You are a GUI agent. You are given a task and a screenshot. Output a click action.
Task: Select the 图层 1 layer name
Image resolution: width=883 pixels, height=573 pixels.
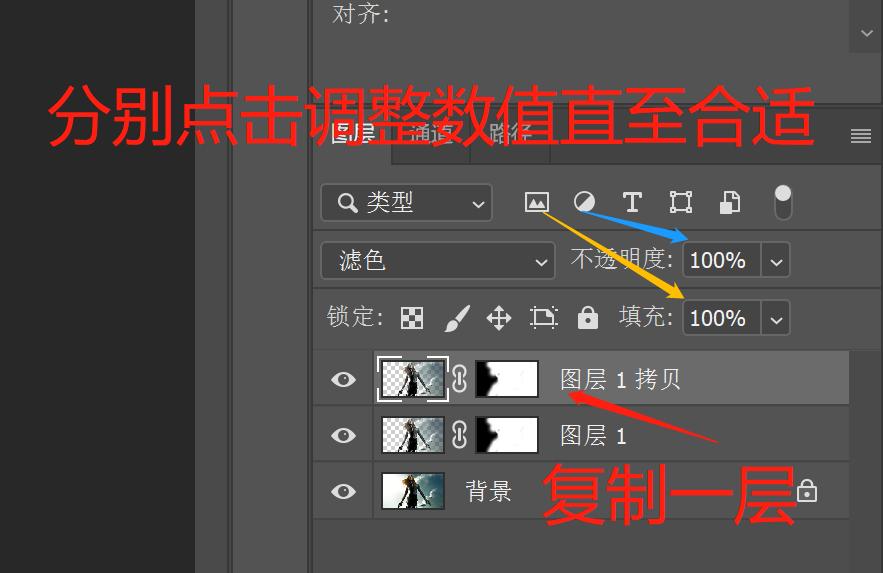pos(593,436)
